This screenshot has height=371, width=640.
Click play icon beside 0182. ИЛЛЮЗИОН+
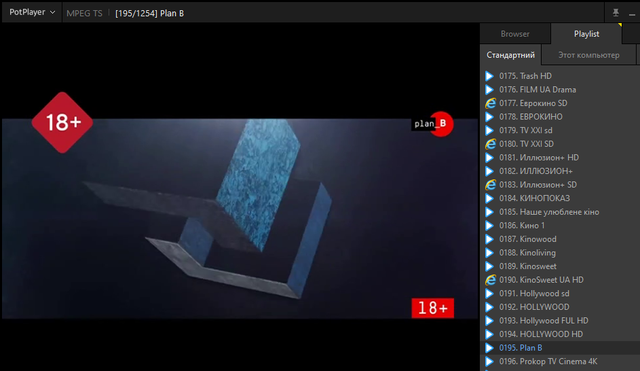pyautogui.click(x=489, y=171)
